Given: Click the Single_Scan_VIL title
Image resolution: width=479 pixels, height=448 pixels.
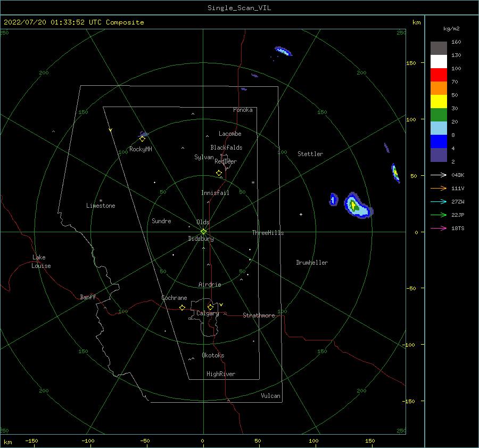Looking at the screenshot, I should click(239, 8).
